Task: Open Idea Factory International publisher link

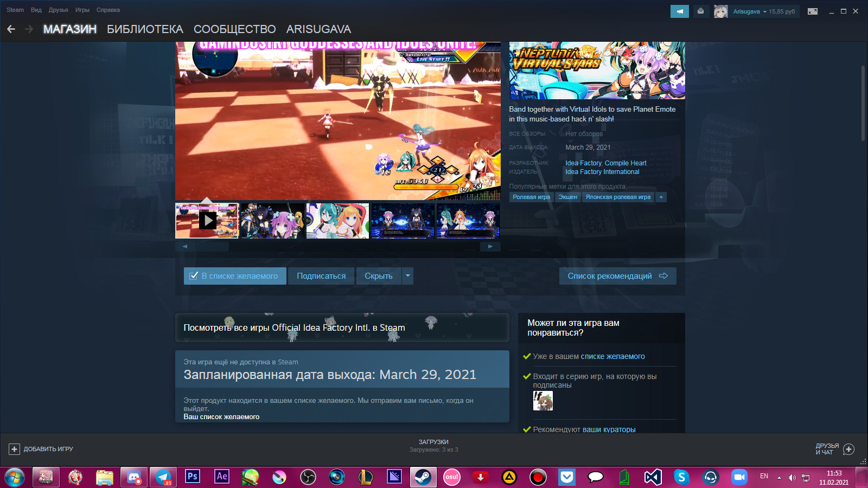Action: 602,172
